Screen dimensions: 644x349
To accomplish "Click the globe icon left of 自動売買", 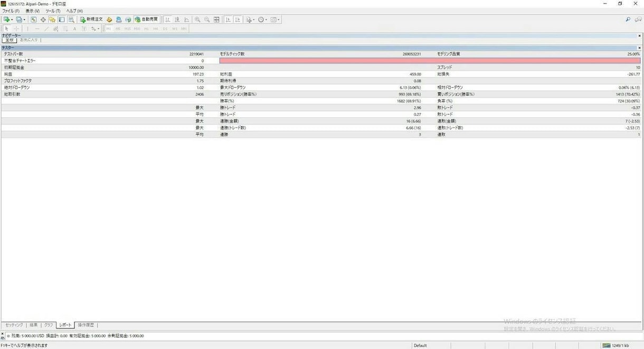I will [x=128, y=20].
